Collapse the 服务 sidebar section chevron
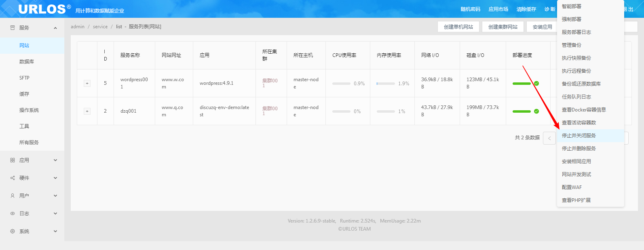This screenshot has height=250, width=644. [x=55, y=28]
